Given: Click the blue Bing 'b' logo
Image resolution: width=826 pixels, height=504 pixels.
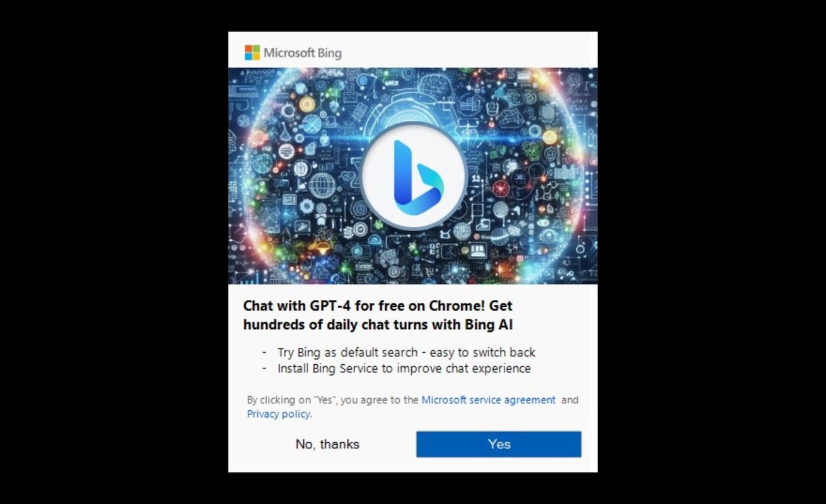Looking at the screenshot, I should click(418, 175).
